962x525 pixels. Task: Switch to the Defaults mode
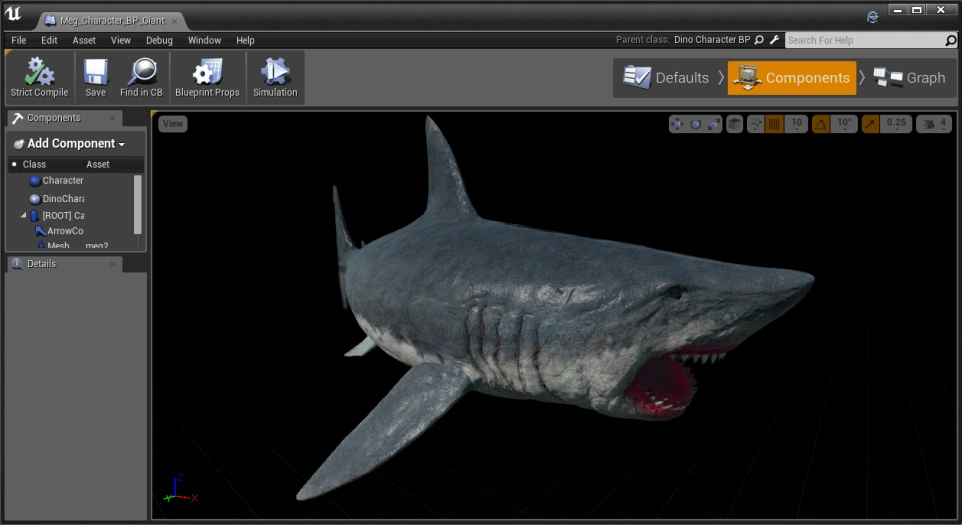666,78
